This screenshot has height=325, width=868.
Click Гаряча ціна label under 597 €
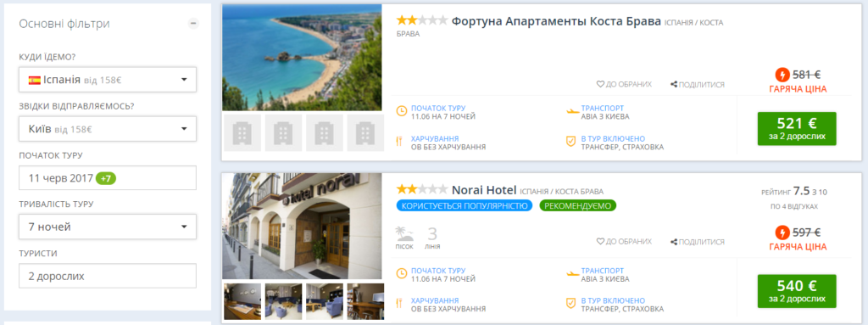[x=798, y=246]
